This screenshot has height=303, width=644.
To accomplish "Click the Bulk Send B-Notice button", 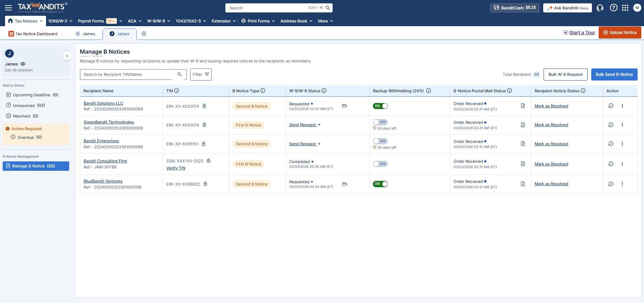I will [x=614, y=74].
